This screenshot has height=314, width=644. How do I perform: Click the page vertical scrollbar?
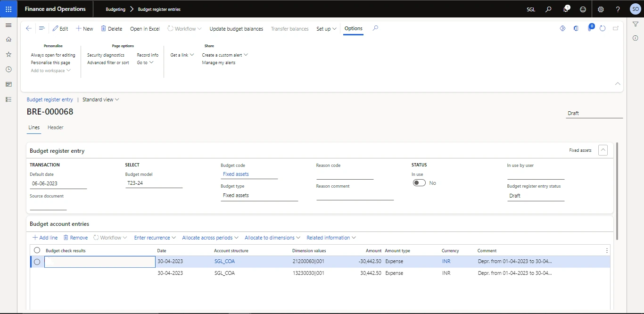(617, 191)
